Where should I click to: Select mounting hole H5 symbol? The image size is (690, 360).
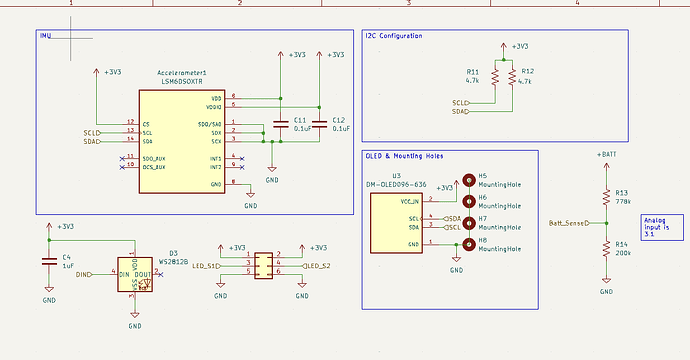point(469,180)
